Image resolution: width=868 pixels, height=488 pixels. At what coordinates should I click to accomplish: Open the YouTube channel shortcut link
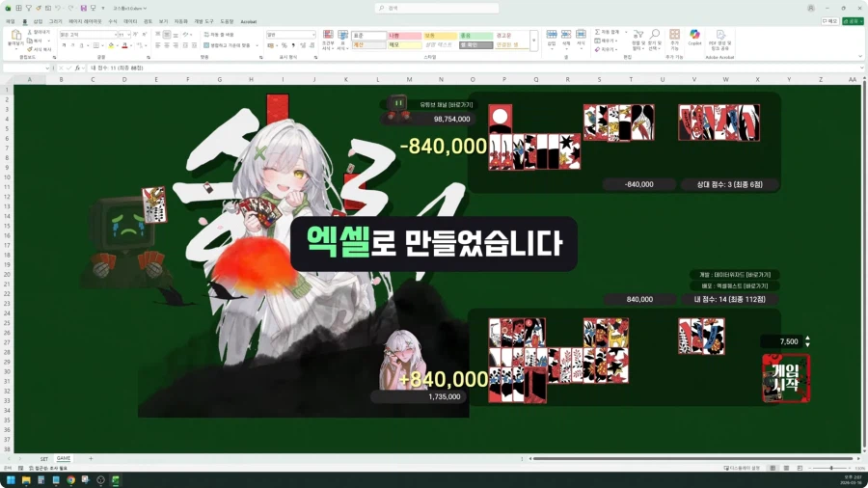[447, 104]
